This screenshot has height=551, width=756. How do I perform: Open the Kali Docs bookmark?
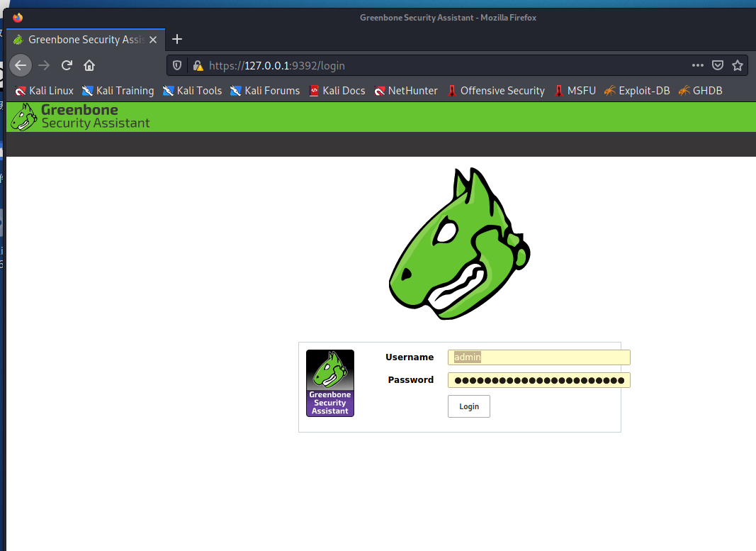[x=337, y=91]
